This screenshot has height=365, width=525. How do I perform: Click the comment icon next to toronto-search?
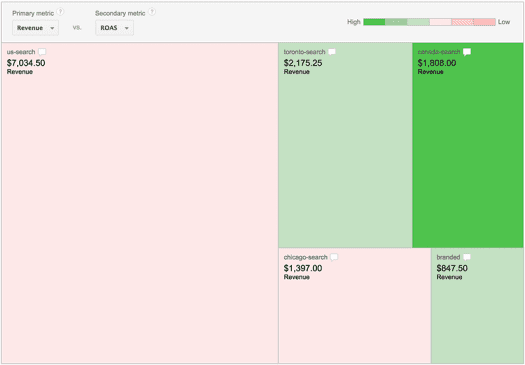(332, 52)
